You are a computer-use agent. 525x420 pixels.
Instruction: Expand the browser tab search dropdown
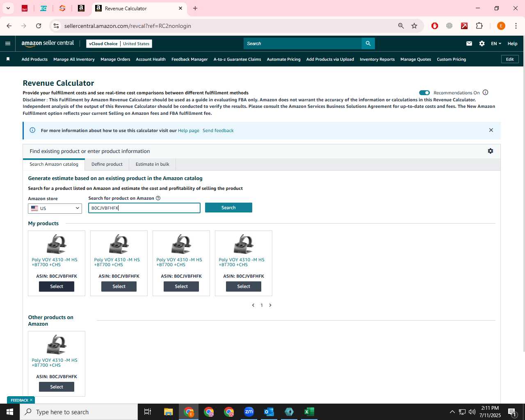(x=8, y=8)
